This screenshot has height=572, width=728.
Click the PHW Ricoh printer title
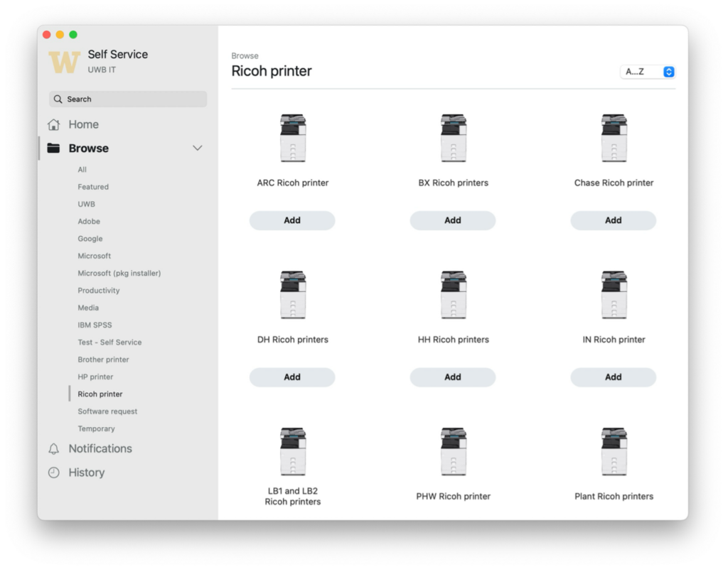pyautogui.click(x=453, y=497)
